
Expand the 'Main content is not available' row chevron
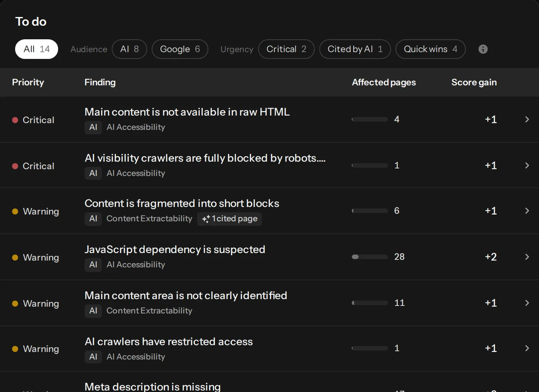[527, 119]
